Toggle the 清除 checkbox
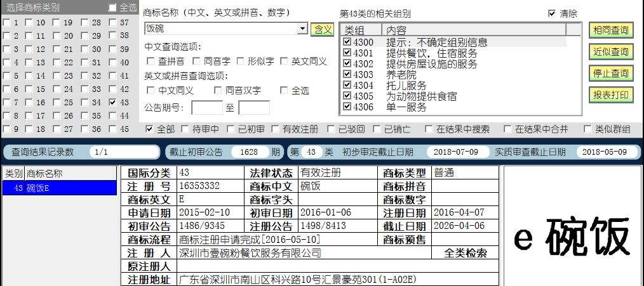The width and height of the screenshot is (644, 286). (x=551, y=13)
